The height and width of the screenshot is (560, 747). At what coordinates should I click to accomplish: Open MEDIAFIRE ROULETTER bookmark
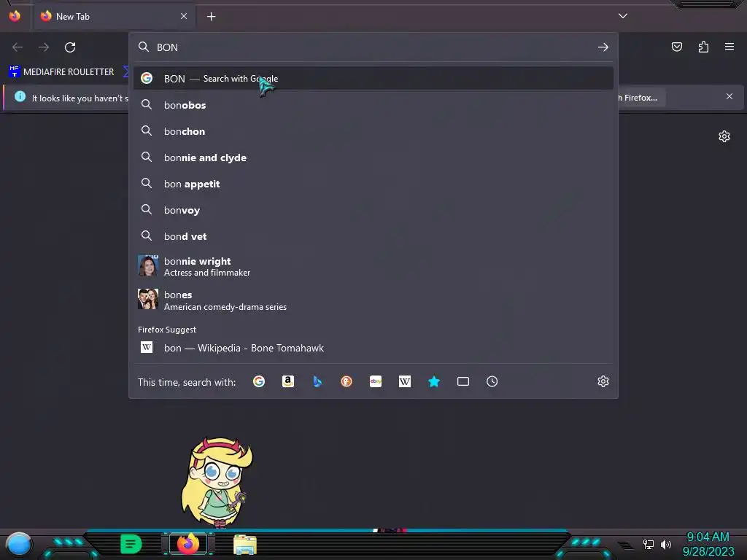tap(62, 72)
